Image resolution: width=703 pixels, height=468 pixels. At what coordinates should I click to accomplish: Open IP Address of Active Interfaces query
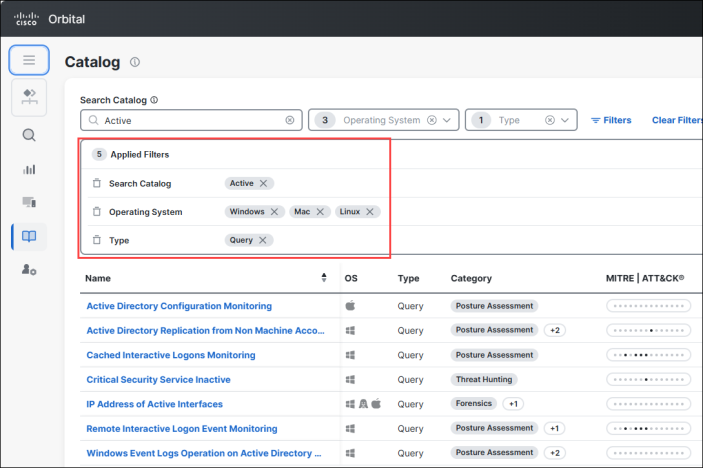click(x=154, y=404)
